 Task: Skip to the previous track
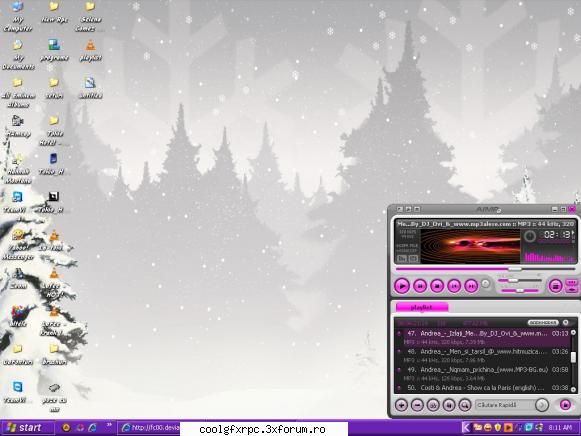point(454,286)
